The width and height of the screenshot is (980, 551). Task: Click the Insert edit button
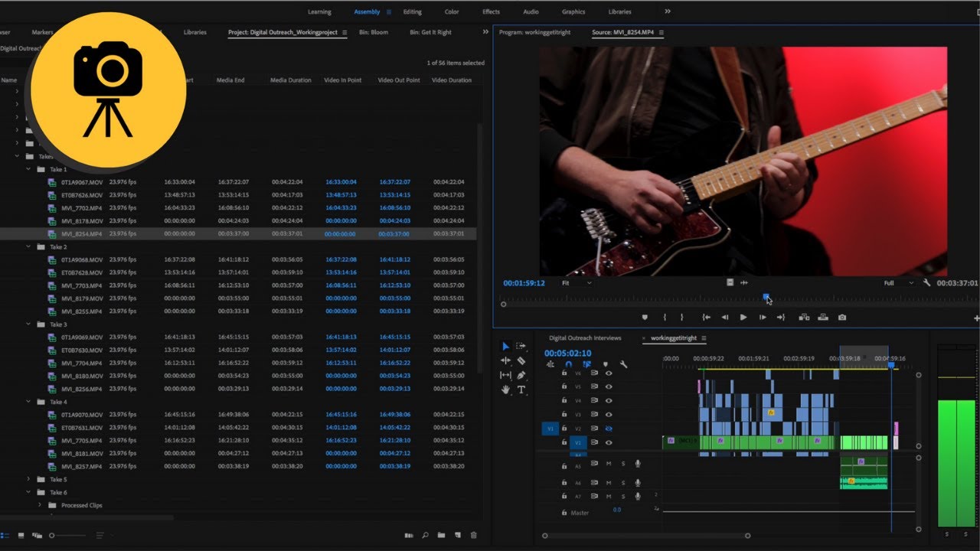(x=804, y=317)
